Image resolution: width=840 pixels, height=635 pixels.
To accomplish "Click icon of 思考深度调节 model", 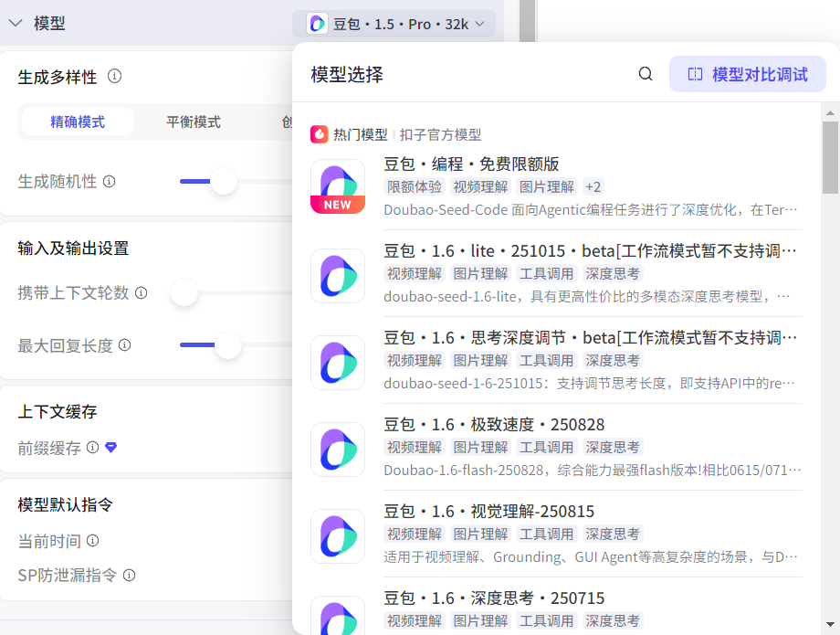I will 338,363.
